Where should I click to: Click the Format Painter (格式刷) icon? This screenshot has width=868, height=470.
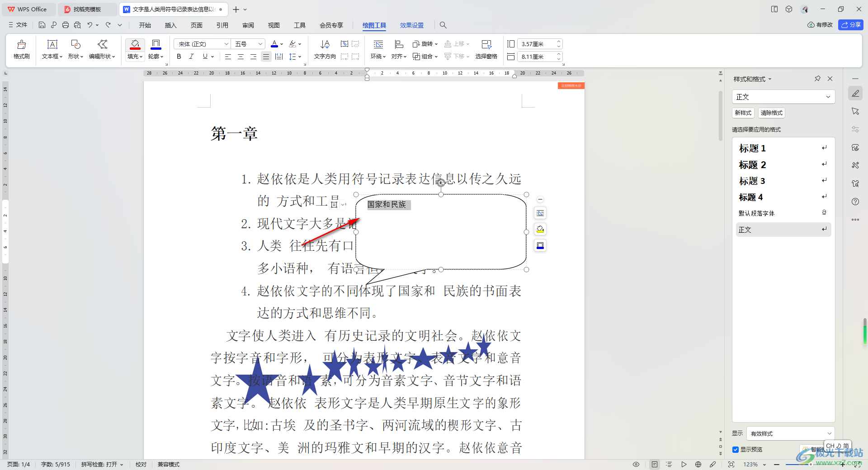tap(21, 45)
